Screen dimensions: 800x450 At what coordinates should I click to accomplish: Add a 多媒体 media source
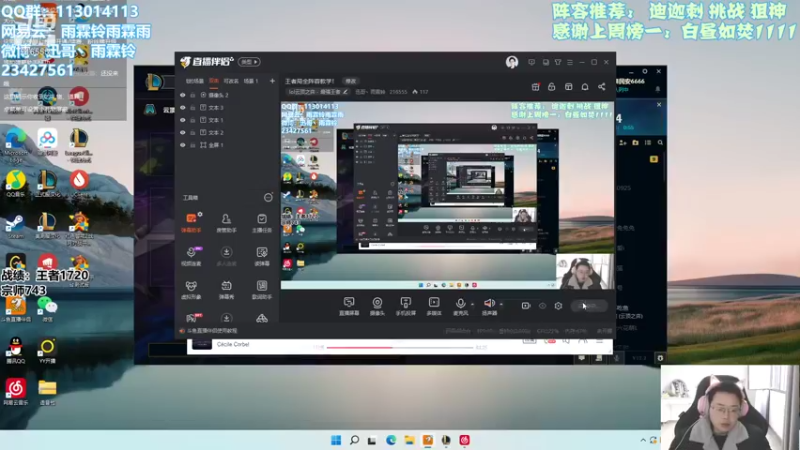[x=434, y=306]
